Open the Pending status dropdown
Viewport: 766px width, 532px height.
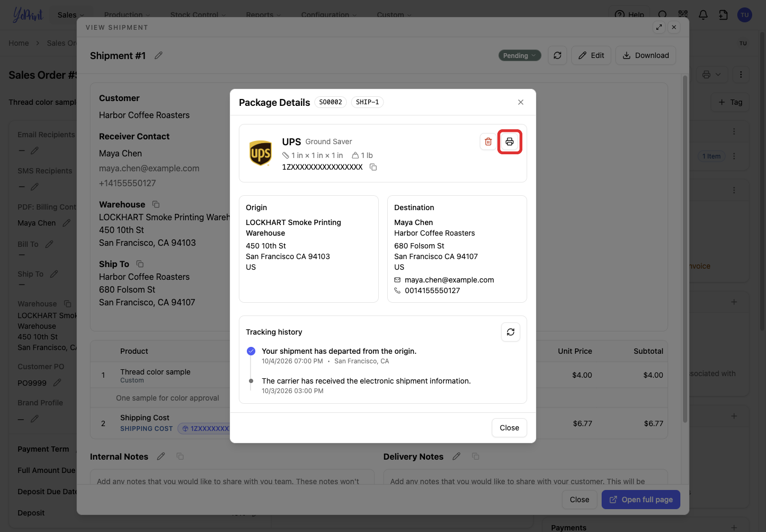click(x=520, y=55)
